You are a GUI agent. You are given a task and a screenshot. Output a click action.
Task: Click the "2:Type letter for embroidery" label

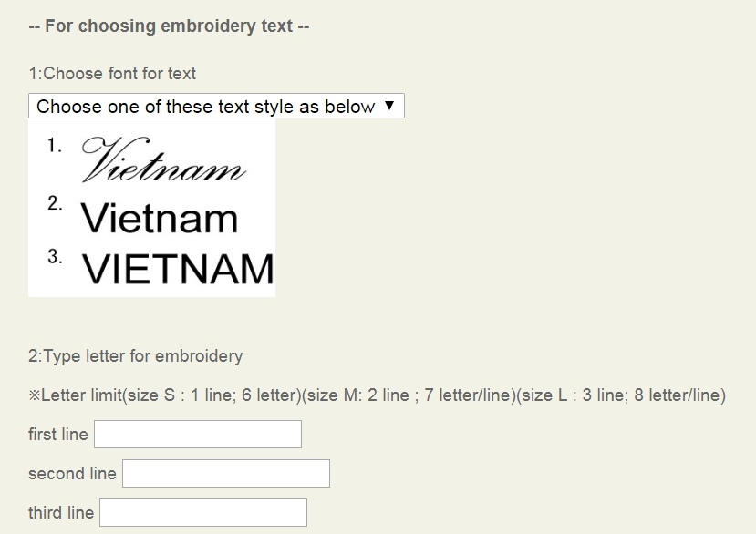pos(136,355)
